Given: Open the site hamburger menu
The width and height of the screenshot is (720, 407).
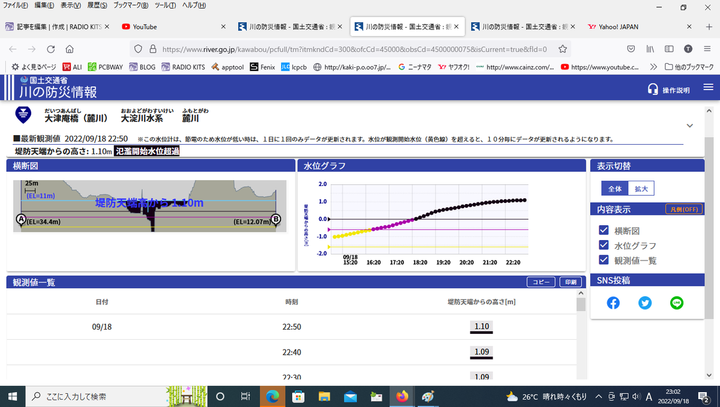Looking at the screenshot, I should tap(709, 89).
